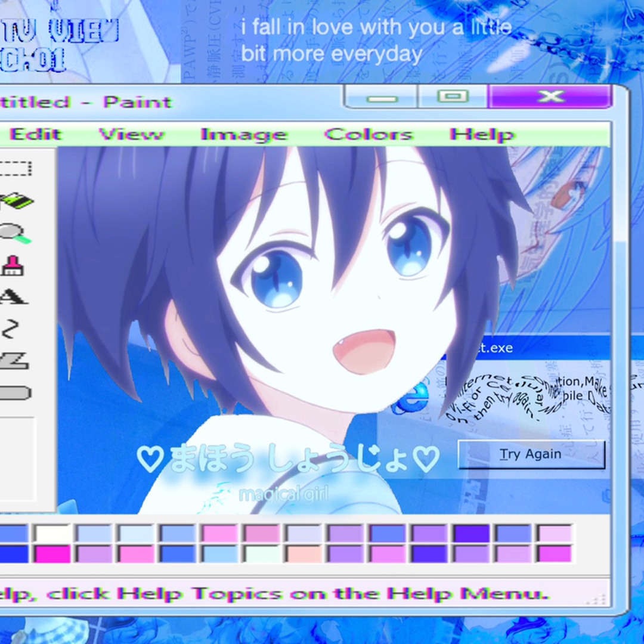The image size is (644, 644).
Task: Open the Edit menu
Action: click(35, 134)
